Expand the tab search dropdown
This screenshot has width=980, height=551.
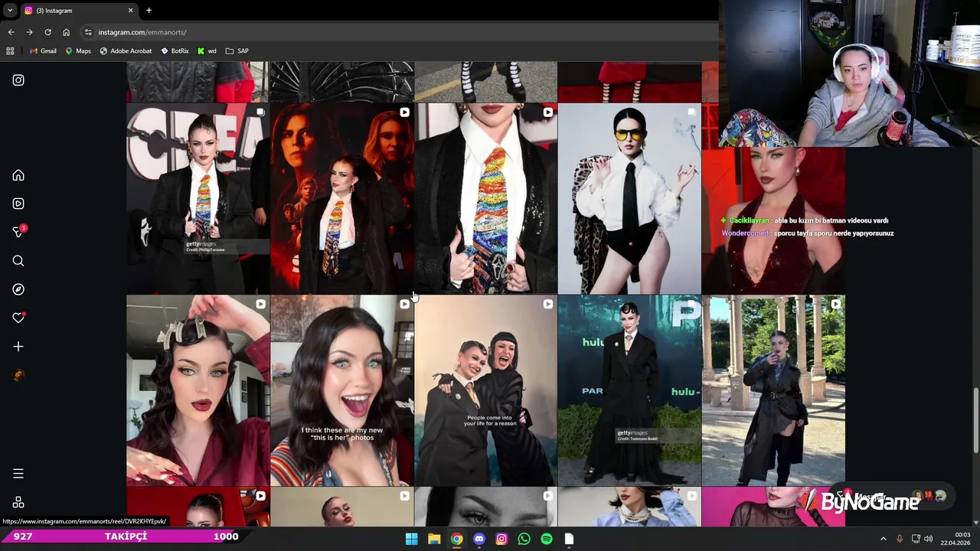pos(9,11)
